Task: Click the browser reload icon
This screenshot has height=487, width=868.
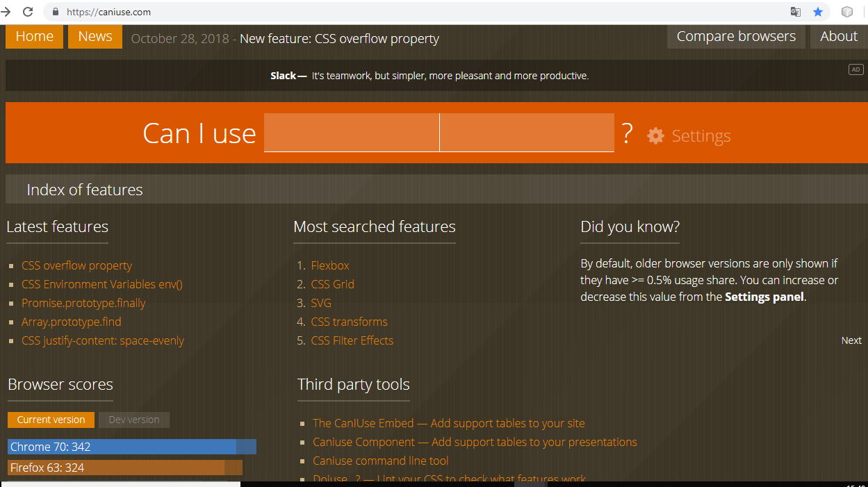Action: click(x=28, y=12)
